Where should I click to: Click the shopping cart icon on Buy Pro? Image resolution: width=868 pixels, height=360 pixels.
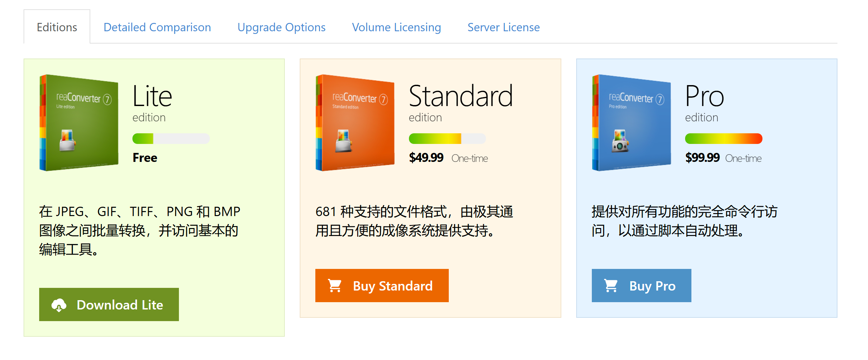611,286
